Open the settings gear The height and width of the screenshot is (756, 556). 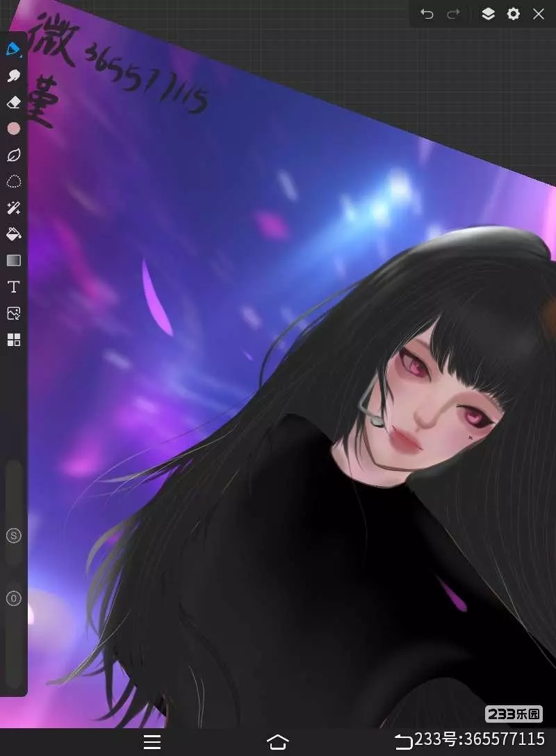tap(514, 14)
